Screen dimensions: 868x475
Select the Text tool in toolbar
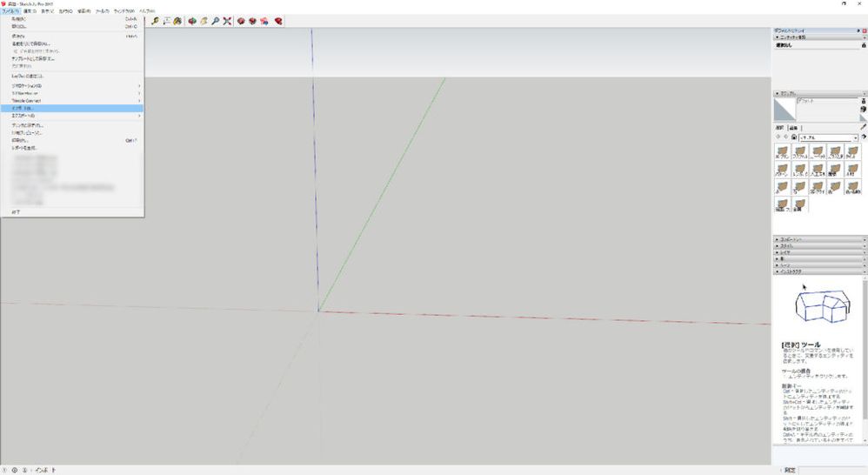point(167,21)
